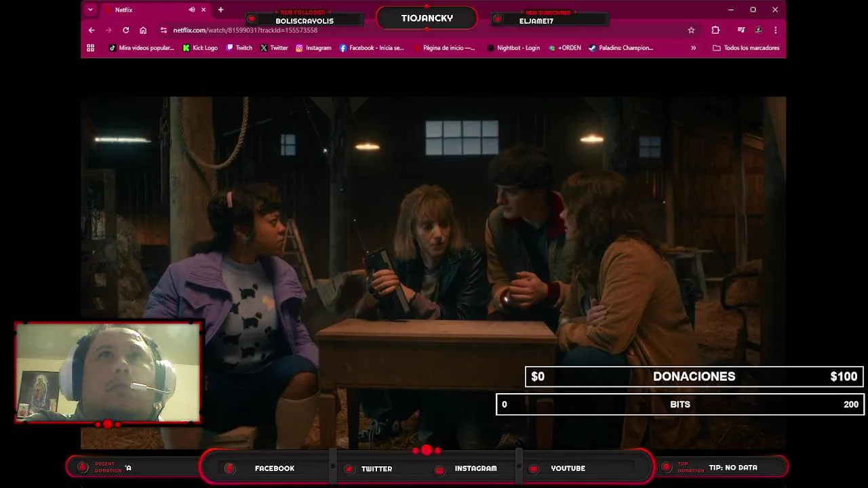Go forward to the next page

tap(108, 30)
